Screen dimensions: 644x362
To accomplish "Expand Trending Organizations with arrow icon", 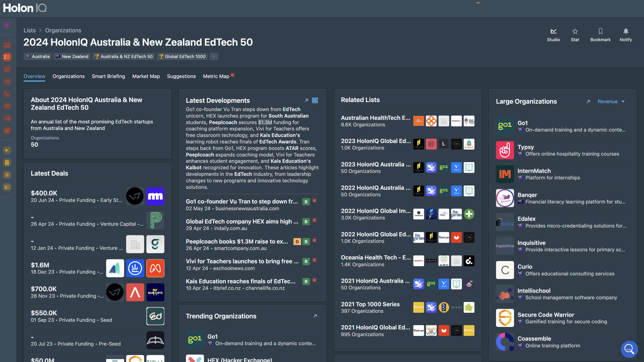I will tap(315, 316).
